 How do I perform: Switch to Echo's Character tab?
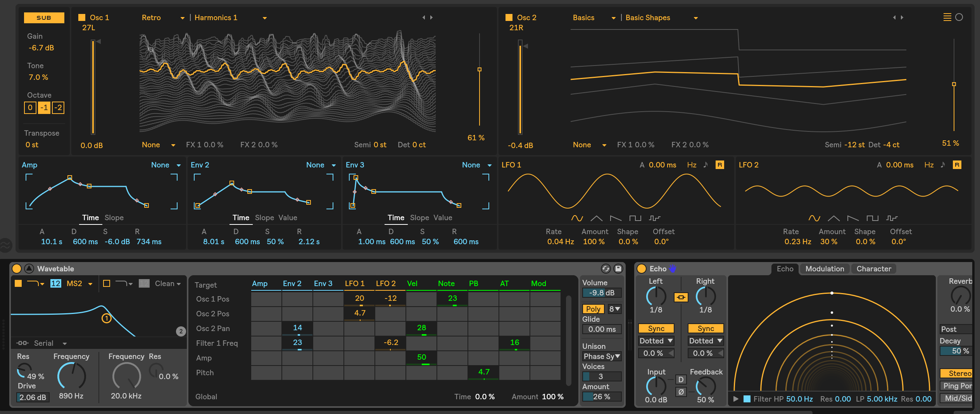click(x=874, y=269)
